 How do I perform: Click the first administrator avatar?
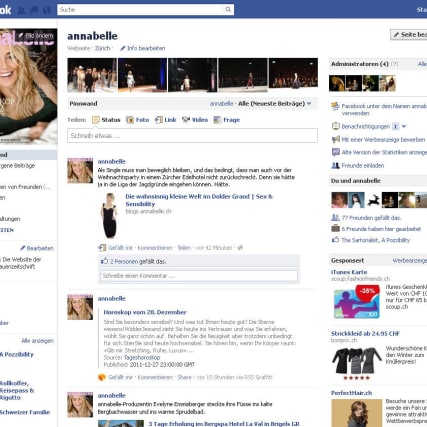pos(337,83)
